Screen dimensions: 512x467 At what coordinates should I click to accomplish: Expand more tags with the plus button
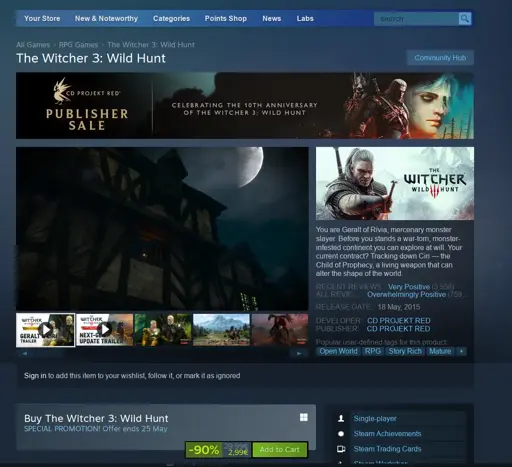461,351
